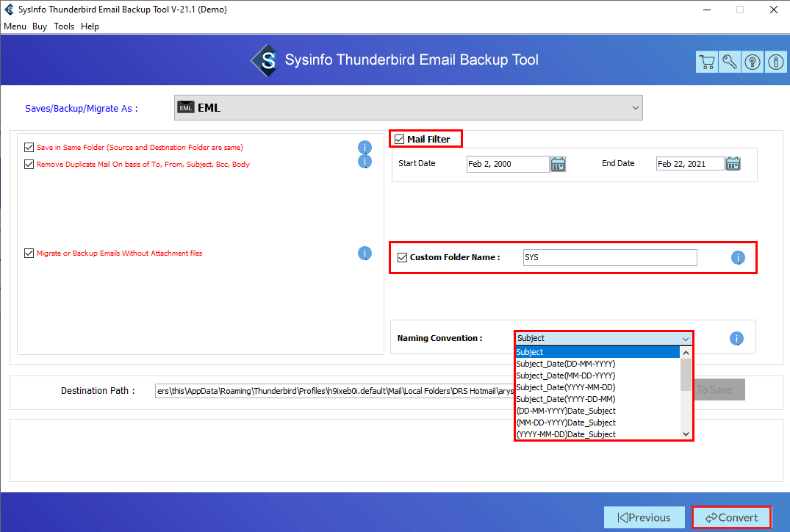
Task: Open the shopping cart buy icon
Action: point(707,62)
